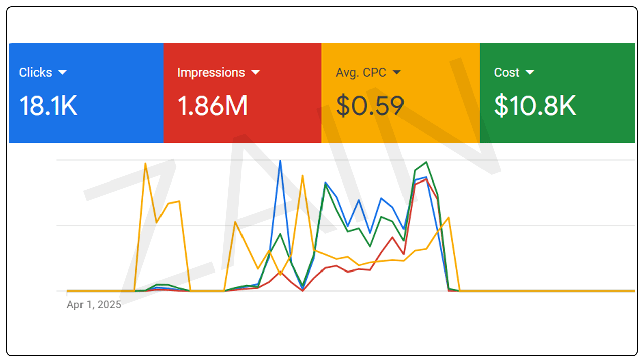Click the $10.8K cost value
Viewport: 644px width, 362px height.
coord(534,106)
